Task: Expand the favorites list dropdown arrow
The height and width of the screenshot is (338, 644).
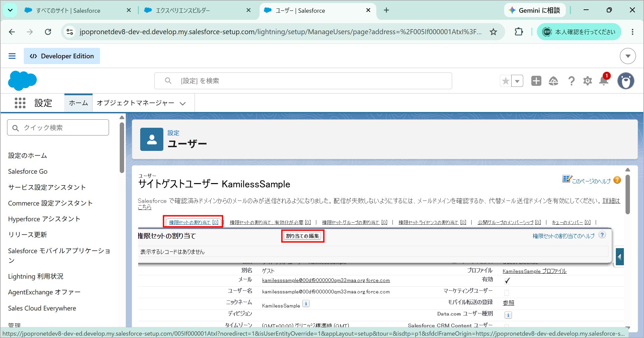Action: [517, 81]
